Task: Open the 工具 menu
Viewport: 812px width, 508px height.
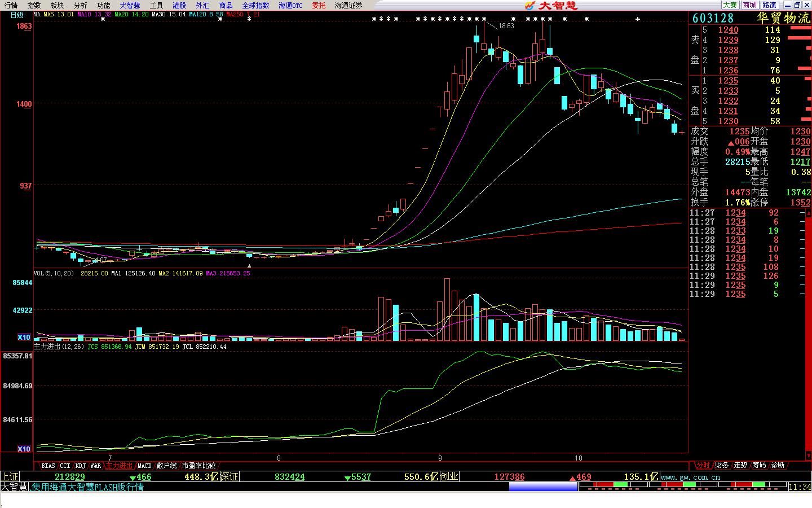Action: 156,5
